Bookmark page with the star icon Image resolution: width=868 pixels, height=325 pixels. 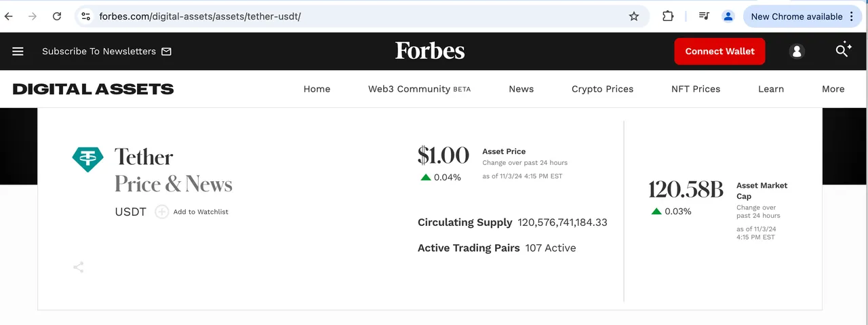634,16
